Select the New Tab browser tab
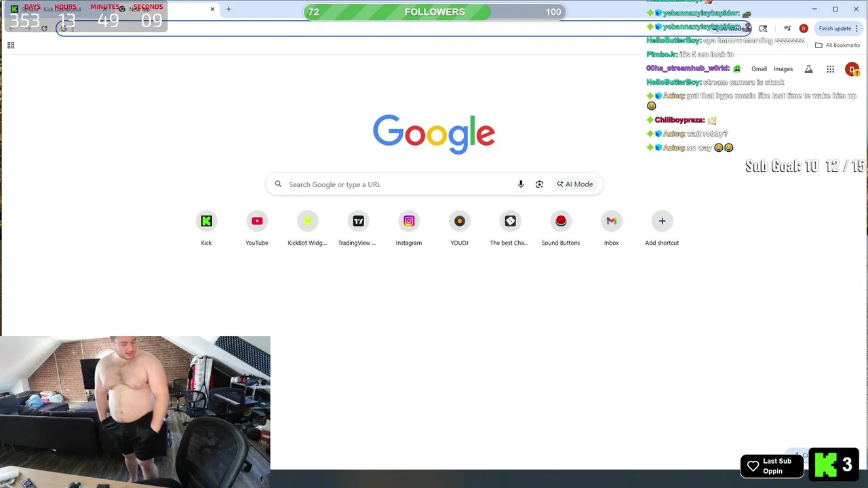 point(166,9)
